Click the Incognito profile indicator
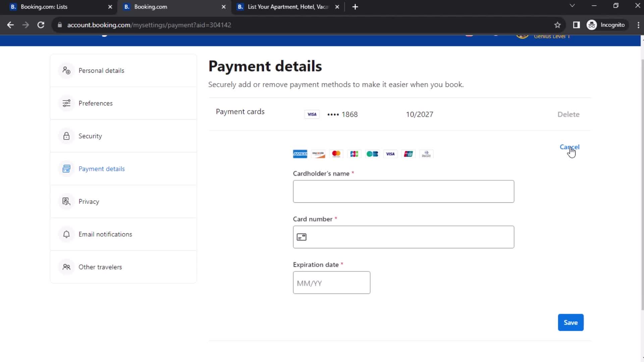The height and width of the screenshot is (362, 644). tap(606, 25)
